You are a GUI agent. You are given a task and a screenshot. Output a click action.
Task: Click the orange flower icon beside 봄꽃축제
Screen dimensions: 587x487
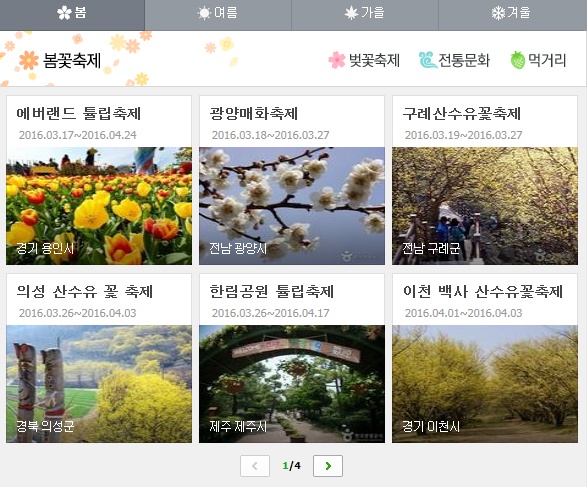point(29,60)
